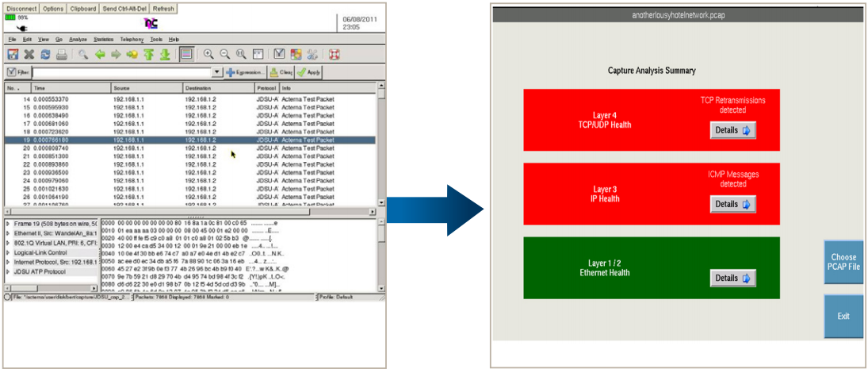Viewport: 868px width, 369px height.
Task: Open the Help menu
Action: click(174, 40)
